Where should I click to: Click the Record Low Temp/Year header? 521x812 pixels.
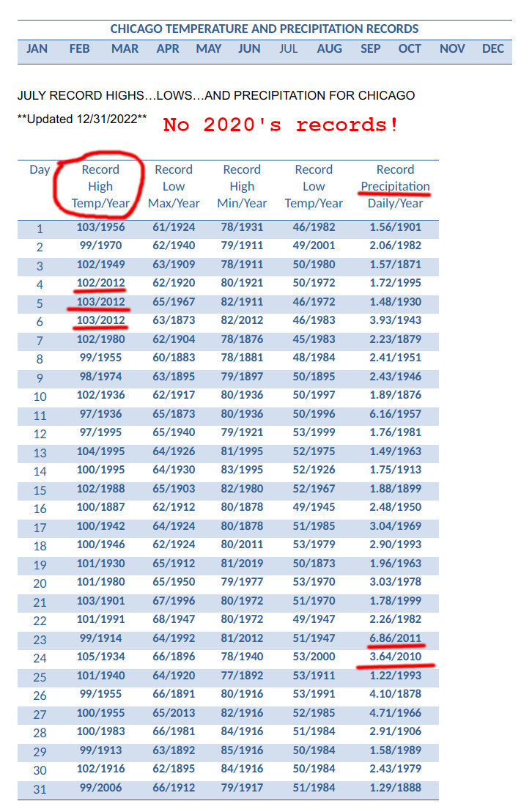[x=314, y=186]
